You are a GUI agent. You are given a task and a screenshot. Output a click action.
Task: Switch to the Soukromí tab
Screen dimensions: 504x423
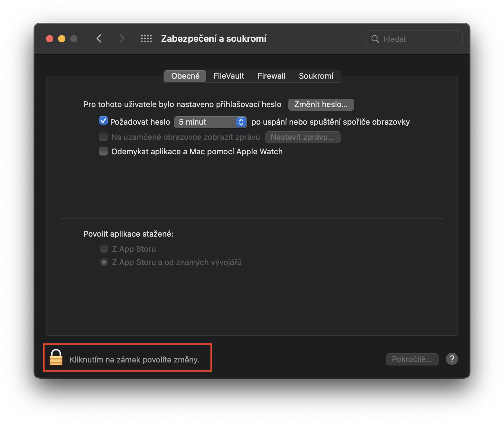pos(316,76)
